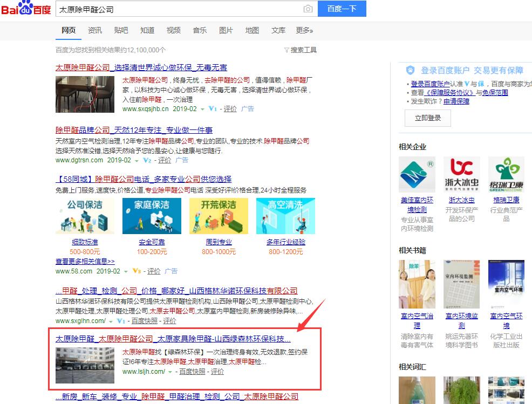Image resolution: width=532 pixels, height=404 pixels.
Task: Switch to the 地图 tab
Action: coord(252,31)
